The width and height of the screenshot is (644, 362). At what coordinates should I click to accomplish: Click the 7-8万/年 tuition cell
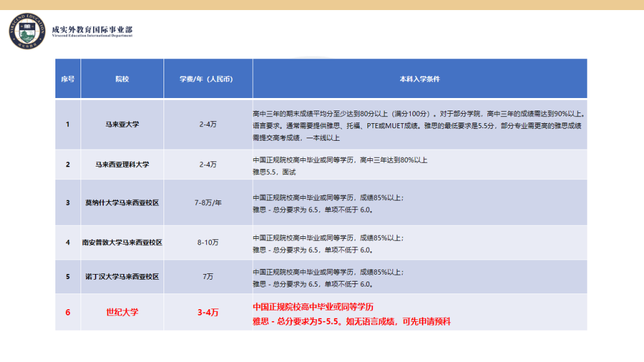pyautogui.click(x=208, y=202)
